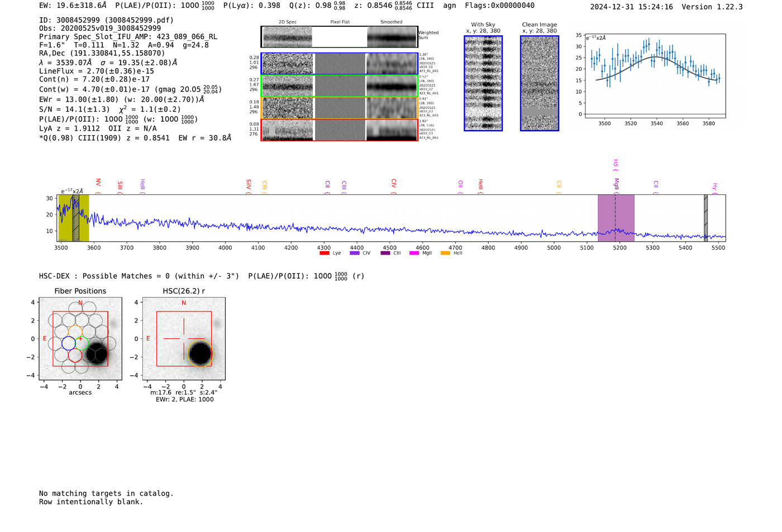This screenshot has width=782, height=532.
Task: Click the 'S/N = 14.1(±1.3)' text
Action: [x=74, y=109]
